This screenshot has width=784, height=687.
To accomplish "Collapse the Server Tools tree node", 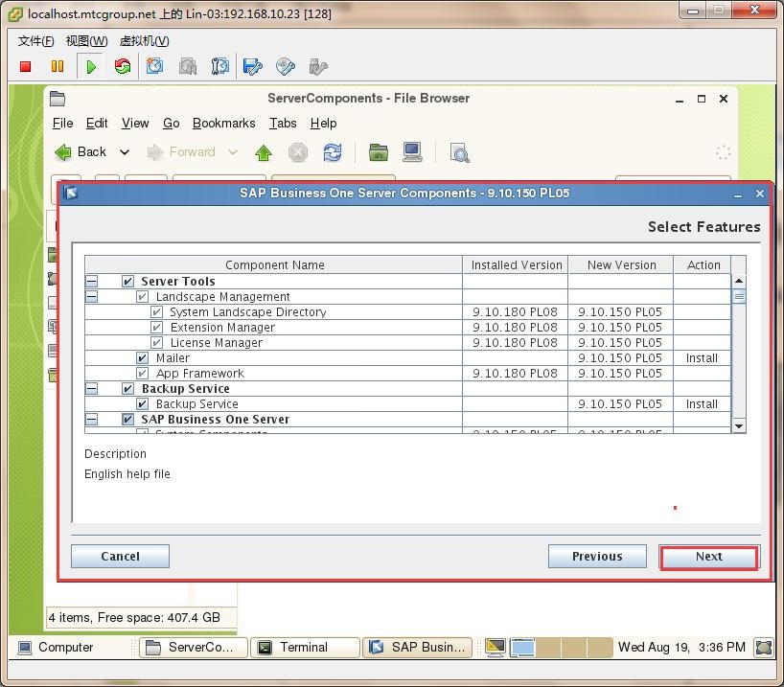I will pos(91,281).
